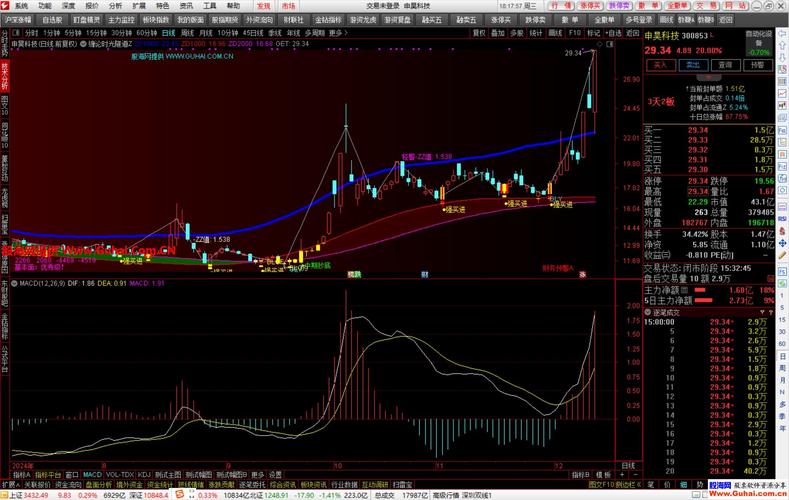Click the red 涨停买 button in title bar
Image resolution: width=789 pixels, height=500 pixels.
coord(589,6)
